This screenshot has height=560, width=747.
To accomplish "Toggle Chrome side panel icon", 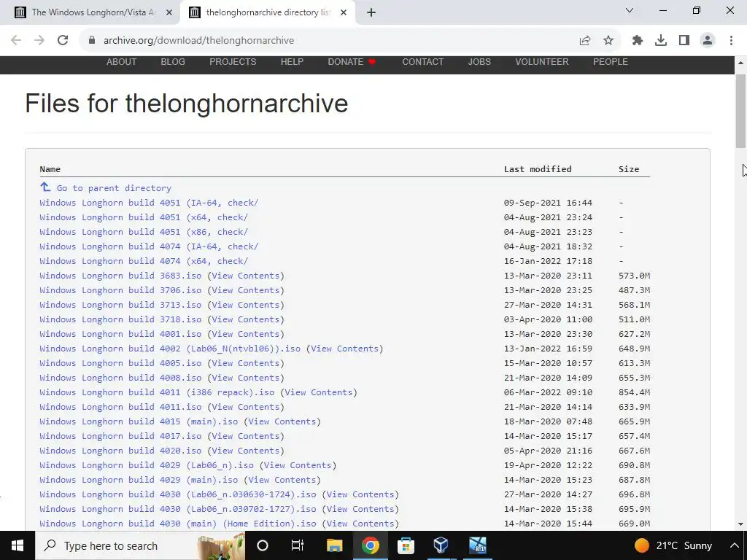I will tap(684, 41).
